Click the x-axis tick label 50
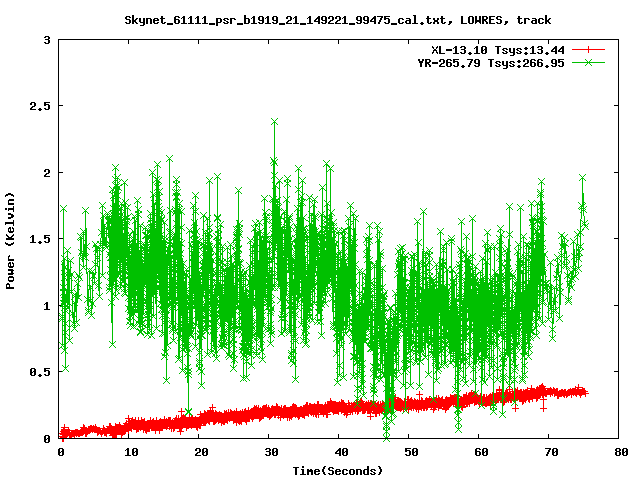The height and width of the screenshot is (480, 640). 411,452
